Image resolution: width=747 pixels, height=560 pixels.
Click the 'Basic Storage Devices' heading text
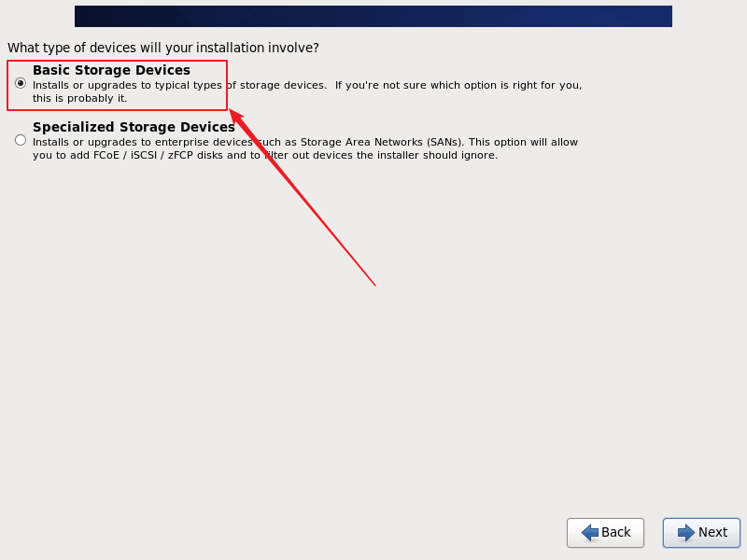point(111,70)
